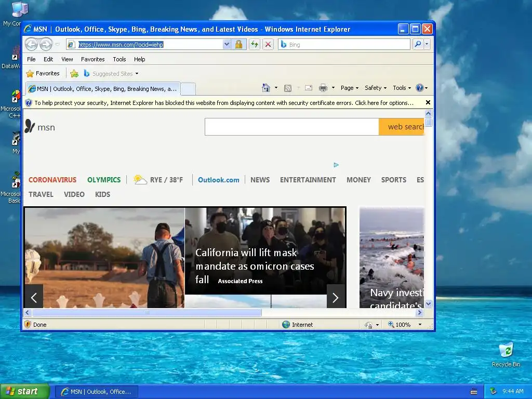Click the horizontal scrollbar thumb
532x399 pixels.
[147, 312]
